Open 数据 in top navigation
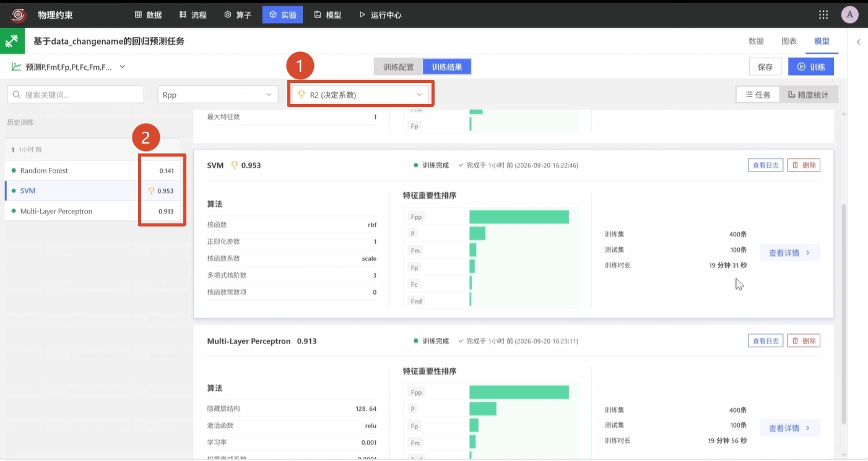 pos(148,15)
